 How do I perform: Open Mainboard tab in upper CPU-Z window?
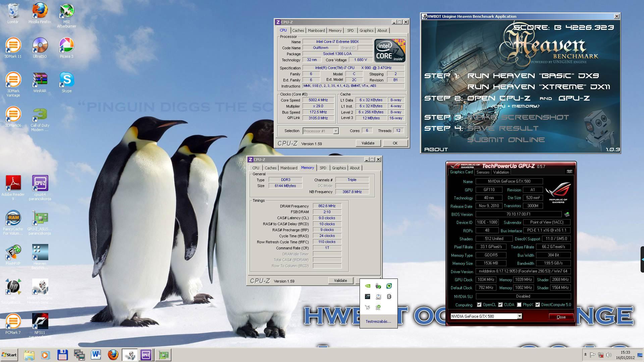pos(316,31)
